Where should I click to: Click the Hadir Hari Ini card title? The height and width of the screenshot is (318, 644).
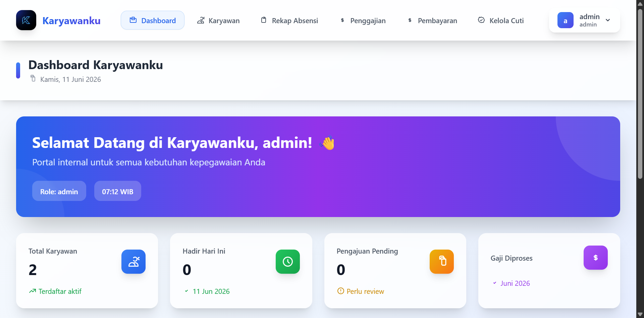[204, 251]
